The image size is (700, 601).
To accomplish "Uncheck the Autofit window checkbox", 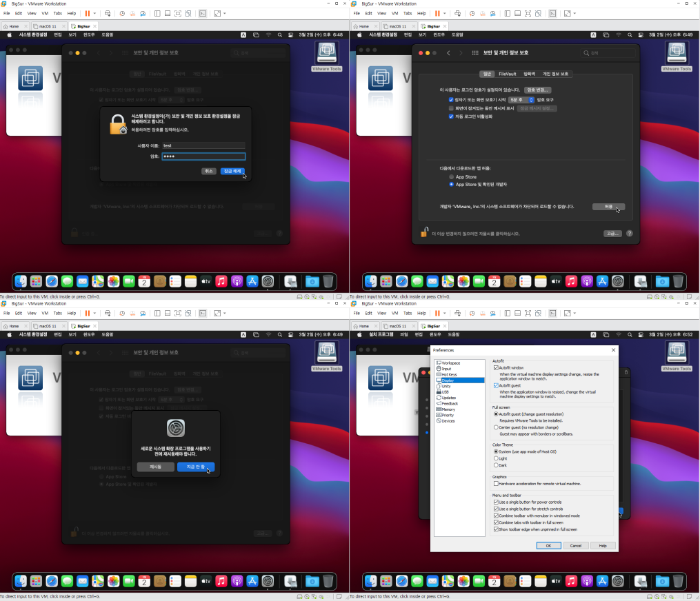I will pyautogui.click(x=497, y=368).
